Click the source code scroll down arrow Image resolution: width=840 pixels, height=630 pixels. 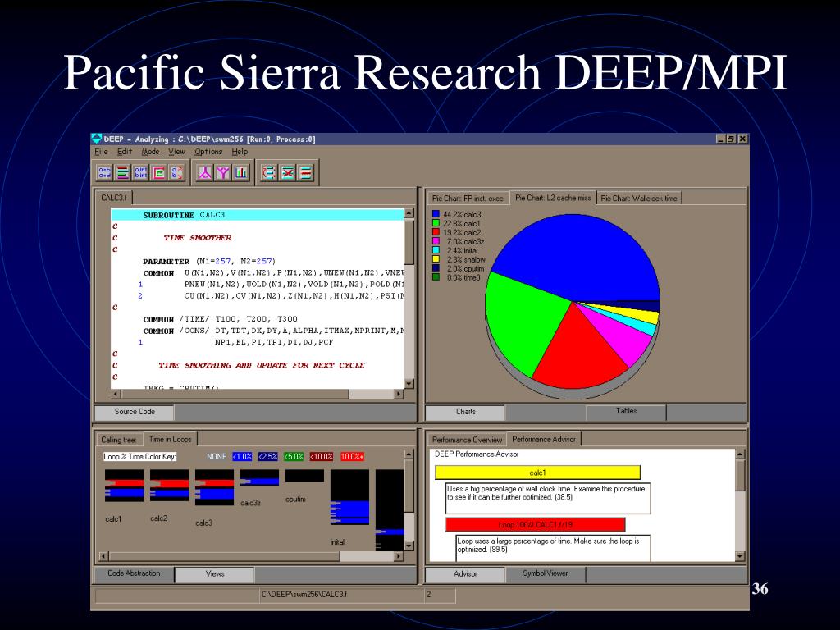(x=409, y=384)
